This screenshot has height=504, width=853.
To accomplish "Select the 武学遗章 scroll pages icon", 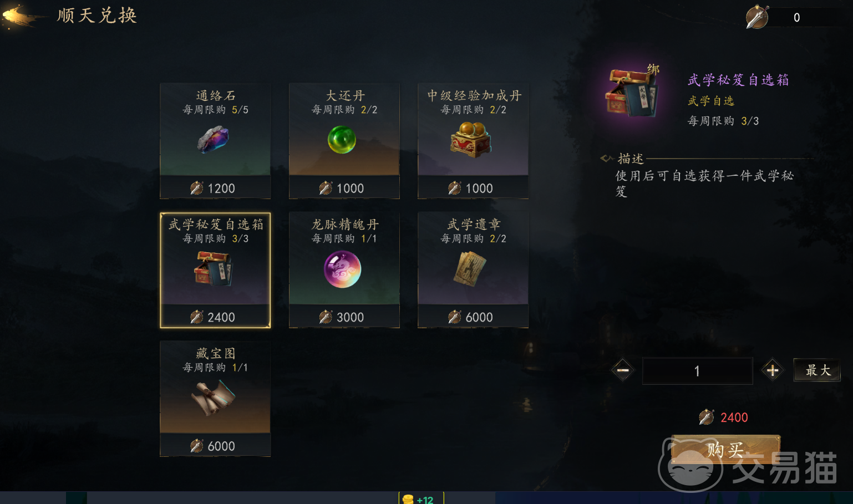I will pos(470,269).
